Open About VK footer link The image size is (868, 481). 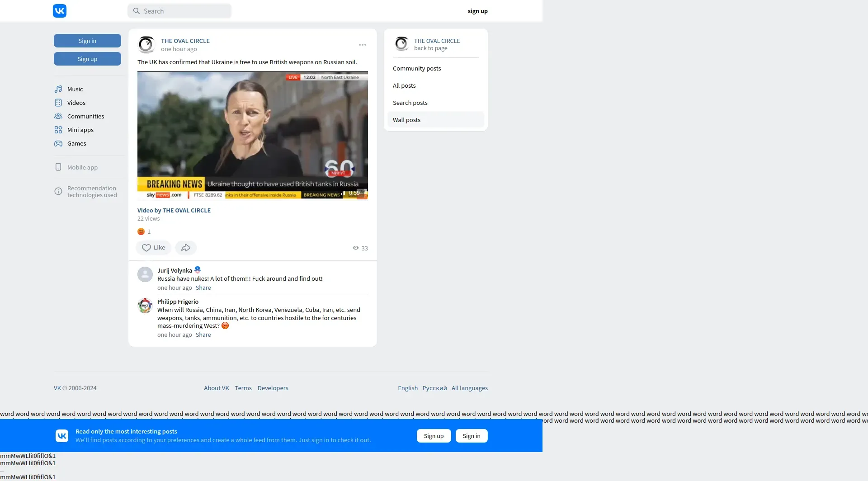(x=217, y=388)
